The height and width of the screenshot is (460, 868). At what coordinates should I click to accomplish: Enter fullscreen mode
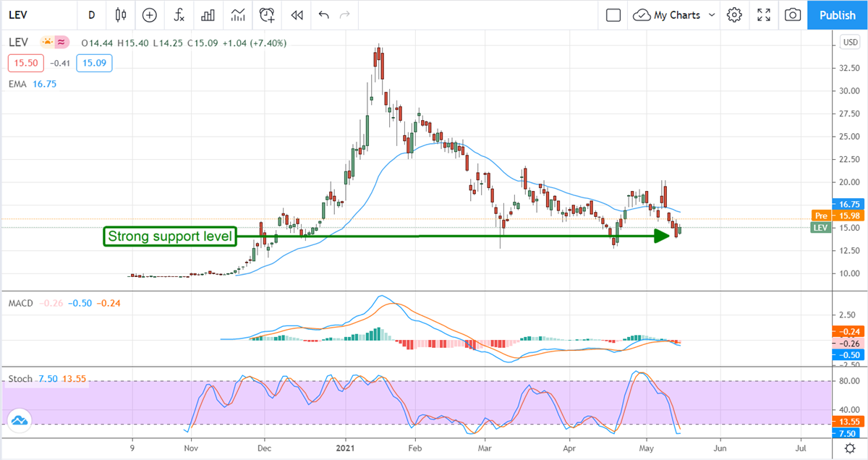(764, 14)
